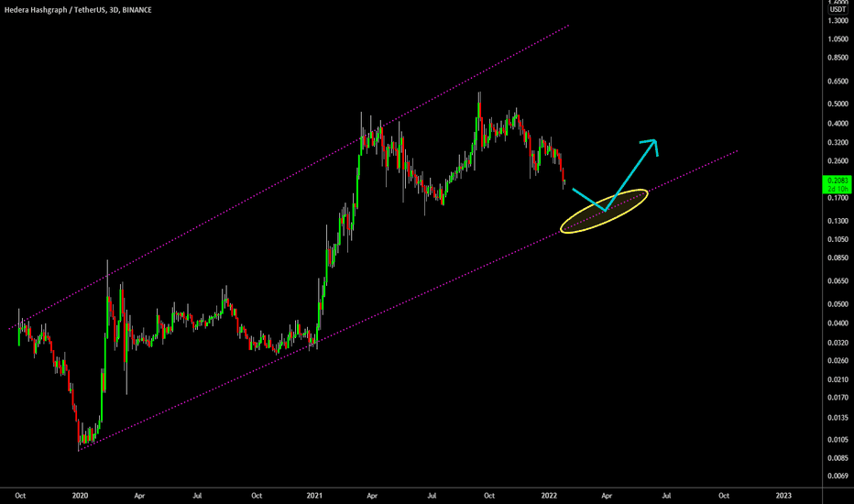854x504 pixels.
Task: Click the 1.3000 price axis label
Action: (x=838, y=21)
